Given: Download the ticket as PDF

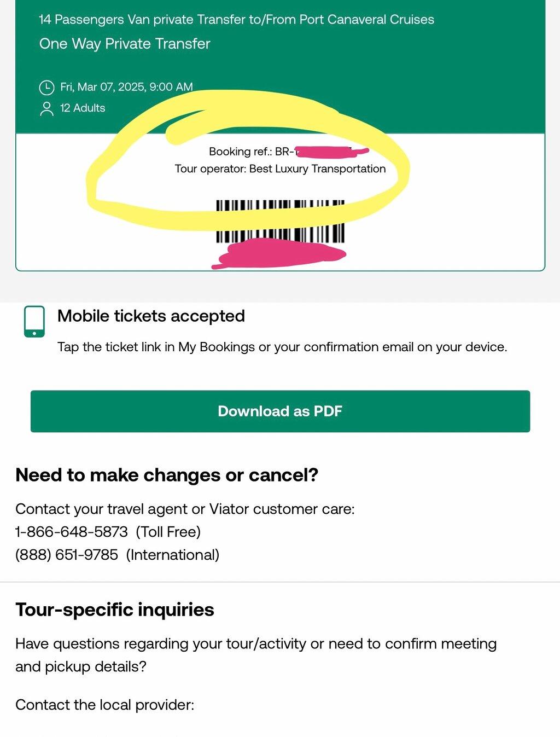Looking at the screenshot, I should [x=280, y=411].
